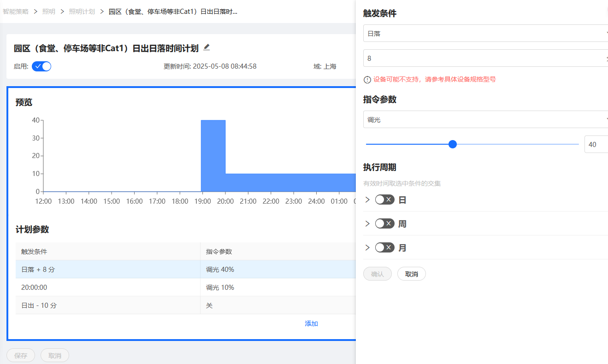Viewport: 608px width, 364px height.
Task: Expand the 日 period section
Action: tap(367, 200)
